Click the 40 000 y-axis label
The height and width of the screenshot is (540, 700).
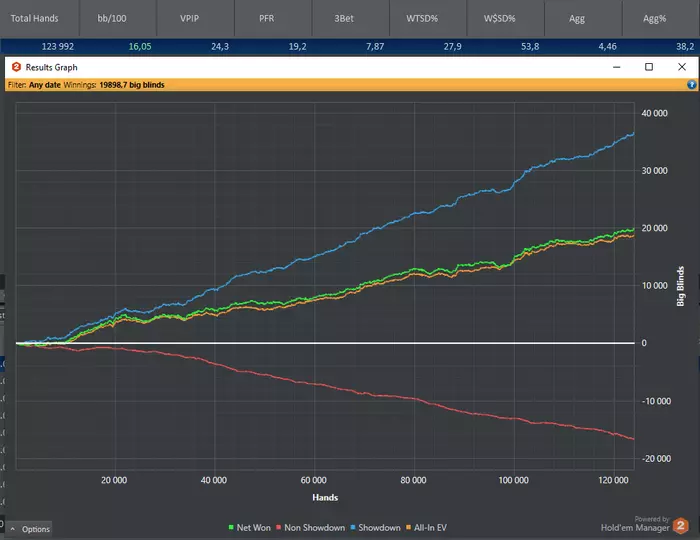click(x=654, y=113)
